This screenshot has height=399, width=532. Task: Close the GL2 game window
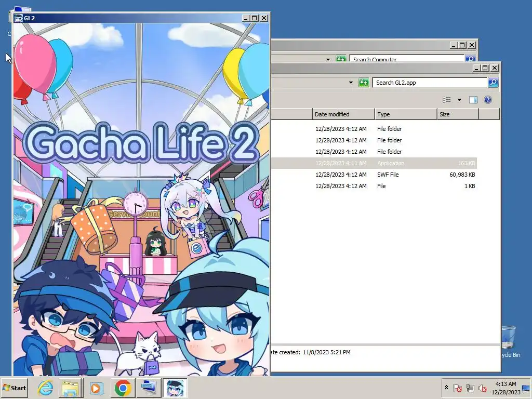tap(263, 18)
